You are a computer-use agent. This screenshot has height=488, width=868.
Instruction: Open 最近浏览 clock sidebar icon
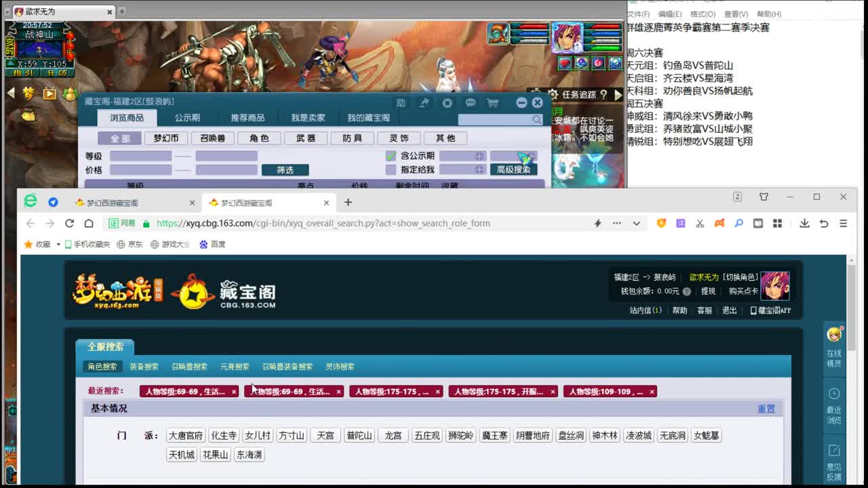pyautogui.click(x=834, y=405)
